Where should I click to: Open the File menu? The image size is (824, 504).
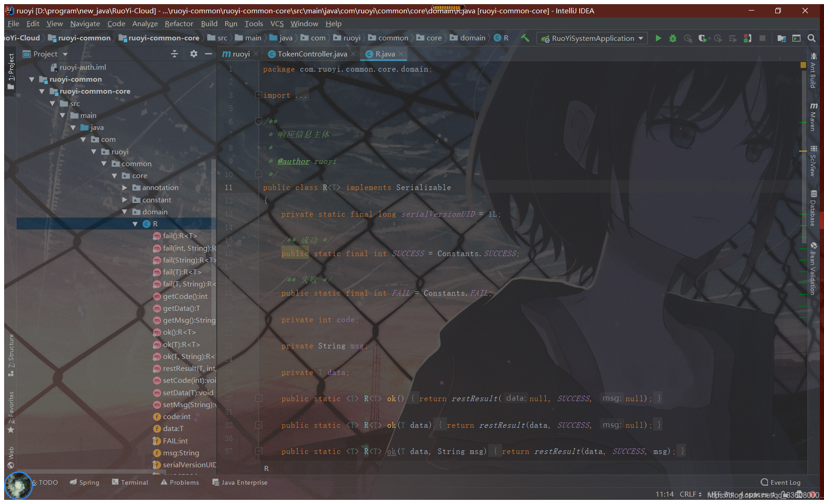click(13, 23)
